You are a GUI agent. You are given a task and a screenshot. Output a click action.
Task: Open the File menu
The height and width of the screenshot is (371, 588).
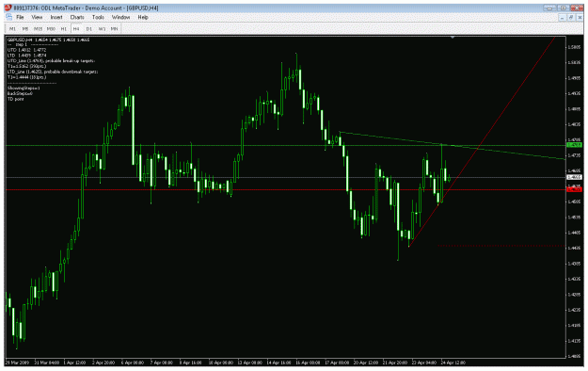[20, 17]
